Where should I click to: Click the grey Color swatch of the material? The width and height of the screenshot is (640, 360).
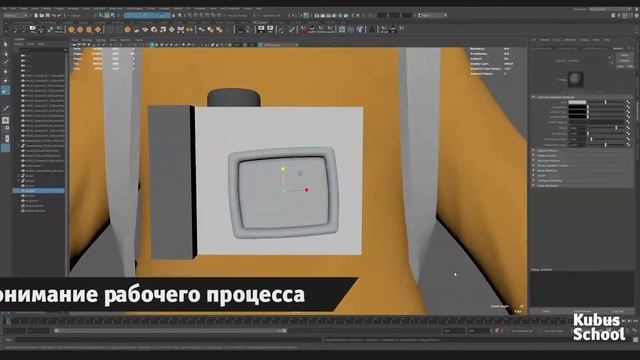(x=577, y=102)
